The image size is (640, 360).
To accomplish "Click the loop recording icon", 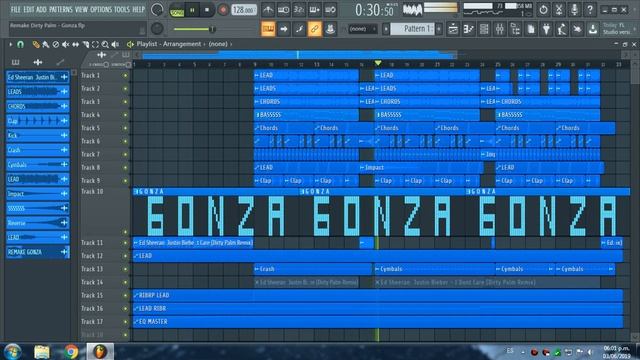I will pyautogui.click(x=330, y=9).
